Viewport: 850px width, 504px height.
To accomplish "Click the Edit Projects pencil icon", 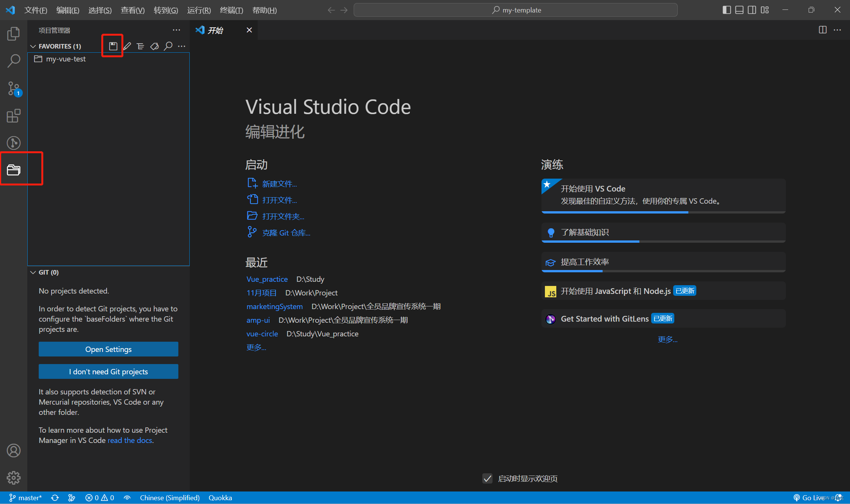I will pyautogui.click(x=127, y=46).
